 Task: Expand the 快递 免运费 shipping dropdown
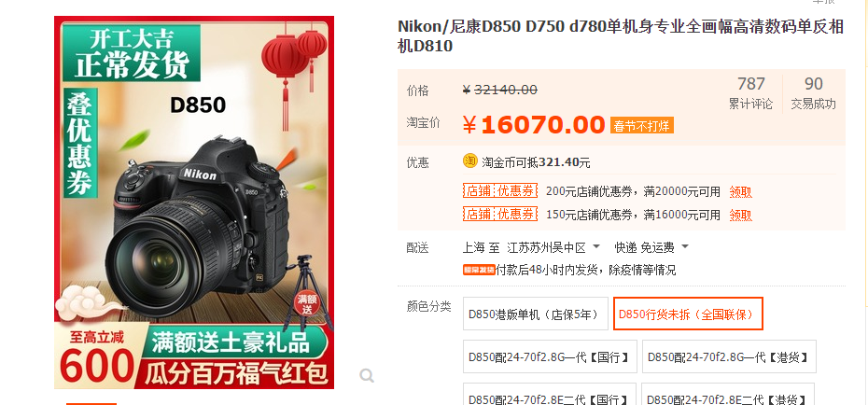point(651,246)
